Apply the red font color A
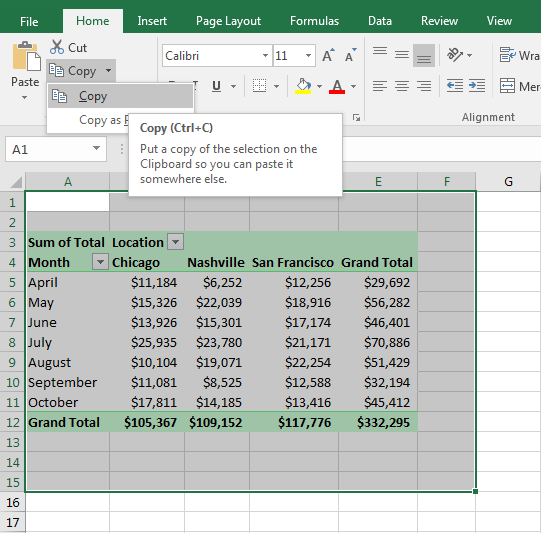The height and width of the screenshot is (533, 541). [x=337, y=86]
